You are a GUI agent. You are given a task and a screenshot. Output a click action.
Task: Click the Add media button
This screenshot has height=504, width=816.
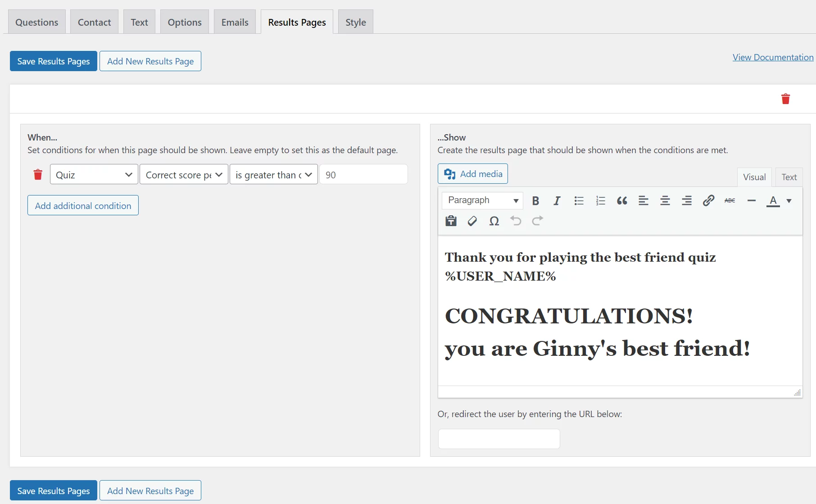pos(473,174)
